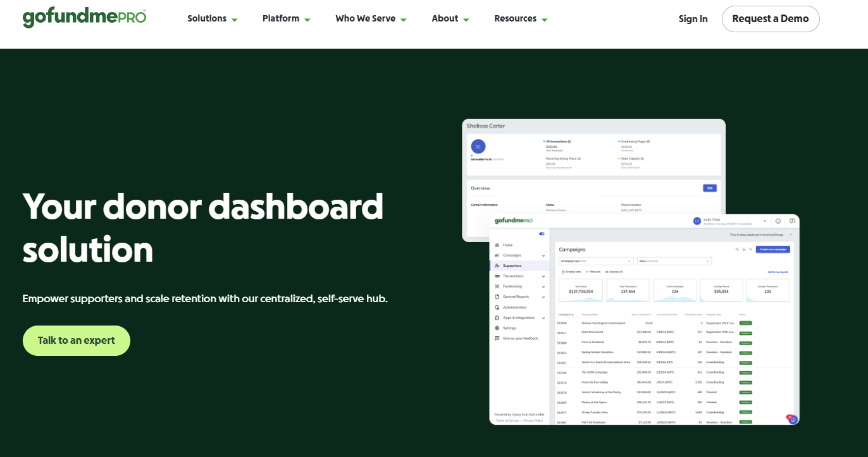Open the Platform menu in the top navigation
The width and height of the screenshot is (868, 457).
click(x=287, y=18)
